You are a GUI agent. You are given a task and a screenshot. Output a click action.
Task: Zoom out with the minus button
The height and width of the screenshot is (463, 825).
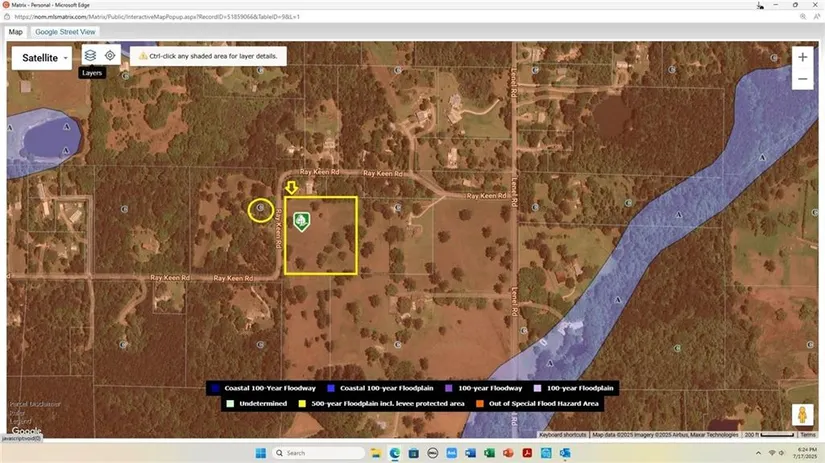[802, 80]
